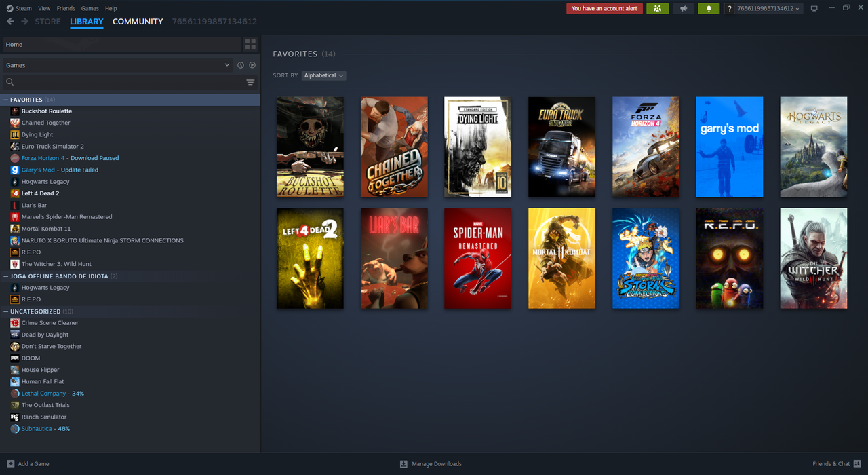Open the profile tab next to COMMUNITY
This screenshot has height=475, width=868.
(x=214, y=22)
